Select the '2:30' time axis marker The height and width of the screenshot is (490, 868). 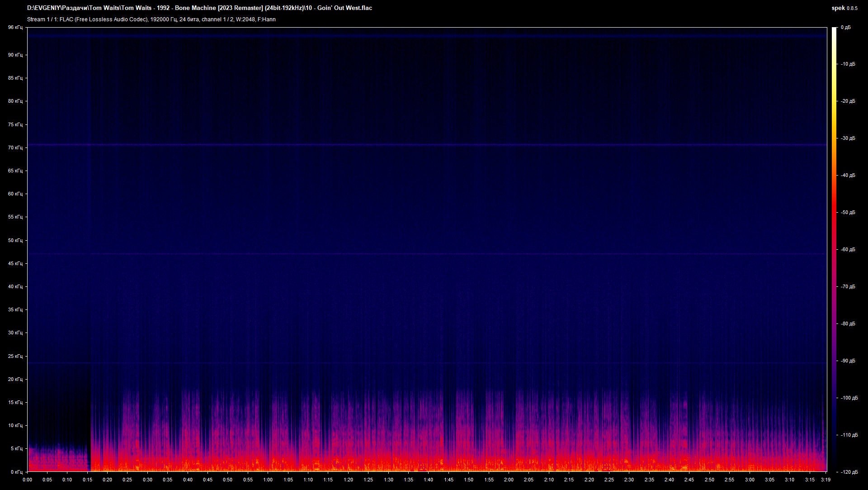point(629,480)
